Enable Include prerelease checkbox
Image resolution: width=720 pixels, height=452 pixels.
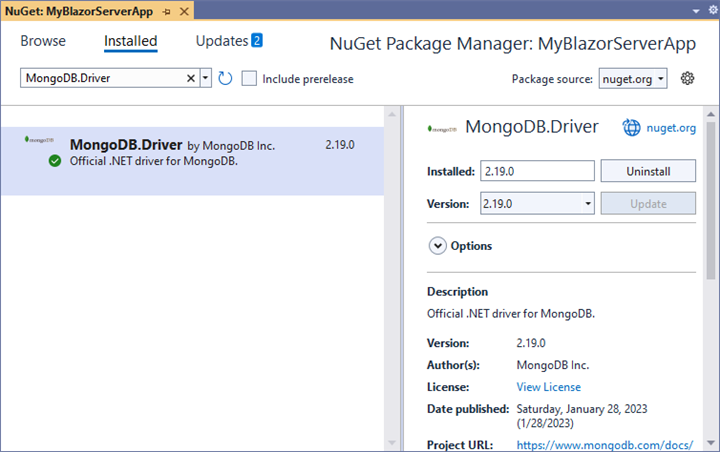point(249,79)
